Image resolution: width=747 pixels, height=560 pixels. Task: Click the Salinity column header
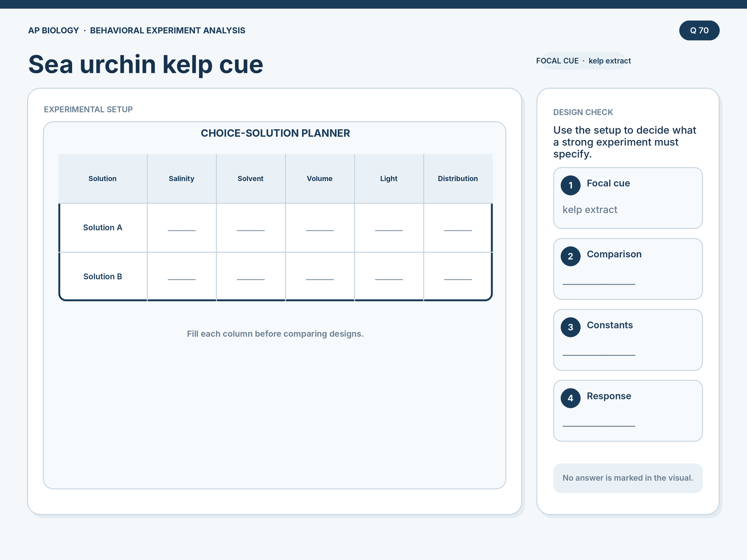pos(182,179)
